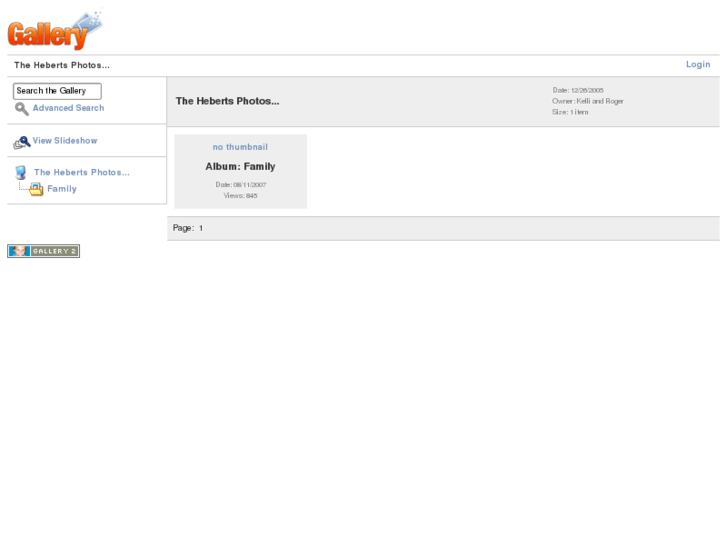This screenshot has width=727, height=545.
Task: Click the Search the Gallery field
Action: click(57, 91)
